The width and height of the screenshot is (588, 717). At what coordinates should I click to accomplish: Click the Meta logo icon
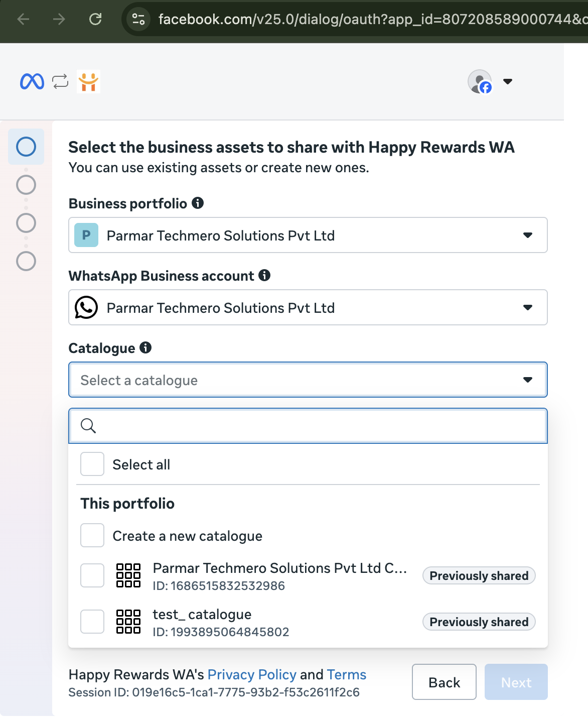click(32, 81)
